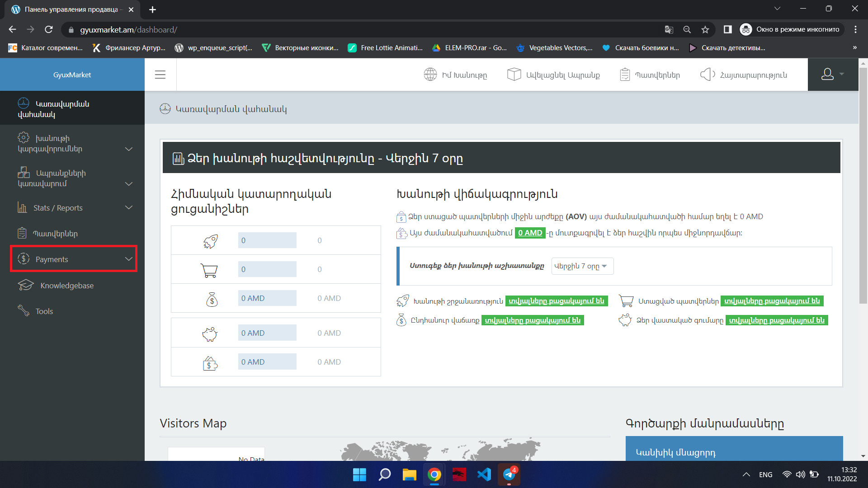The image size is (868, 488).
Task: Open the "Վերջին 7 օրը" period dropdown
Action: [x=582, y=266]
